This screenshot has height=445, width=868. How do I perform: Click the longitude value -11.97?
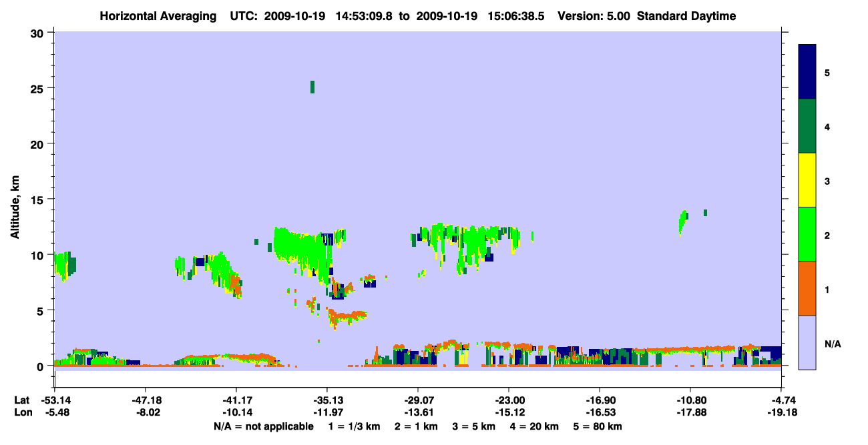coord(327,412)
